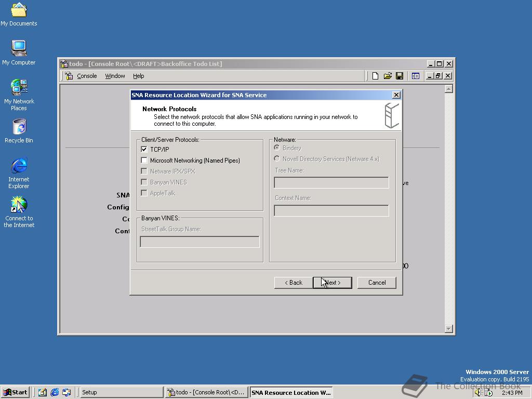
Task: Open the Console menu
Action: tap(87, 76)
